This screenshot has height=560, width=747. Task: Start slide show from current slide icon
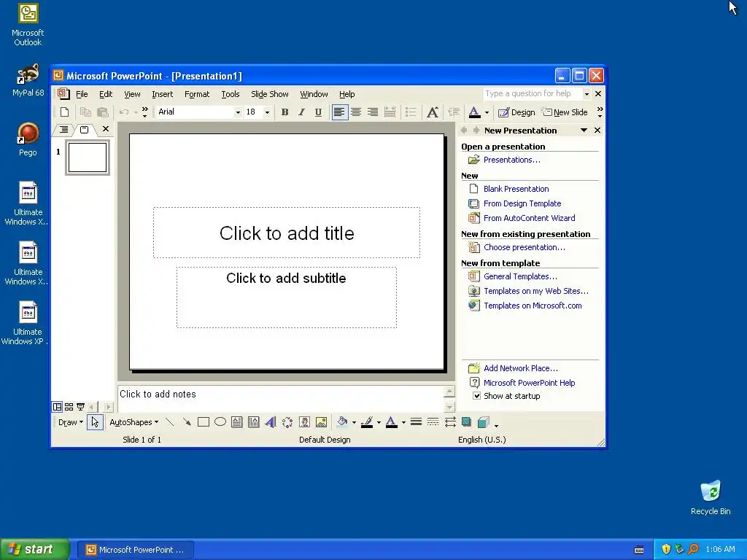(x=80, y=407)
